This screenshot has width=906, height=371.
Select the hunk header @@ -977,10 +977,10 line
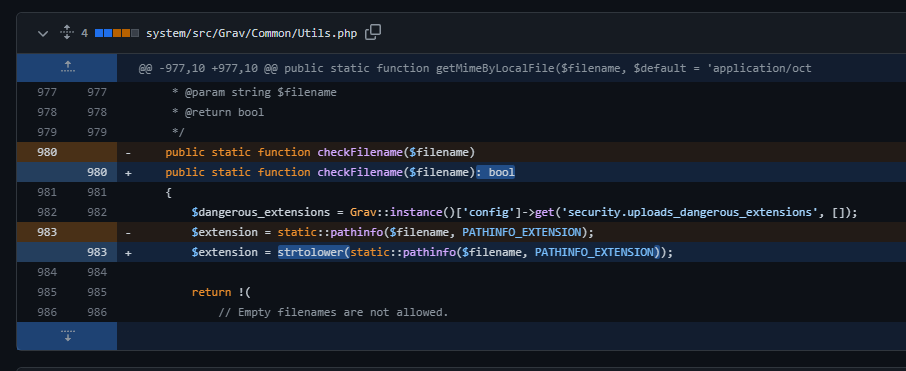coord(475,68)
